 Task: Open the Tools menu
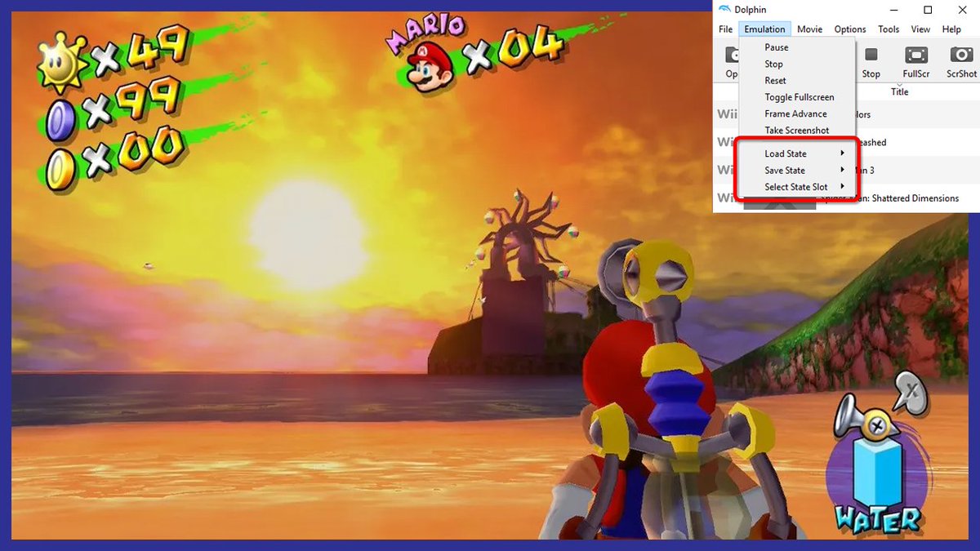[x=889, y=29]
